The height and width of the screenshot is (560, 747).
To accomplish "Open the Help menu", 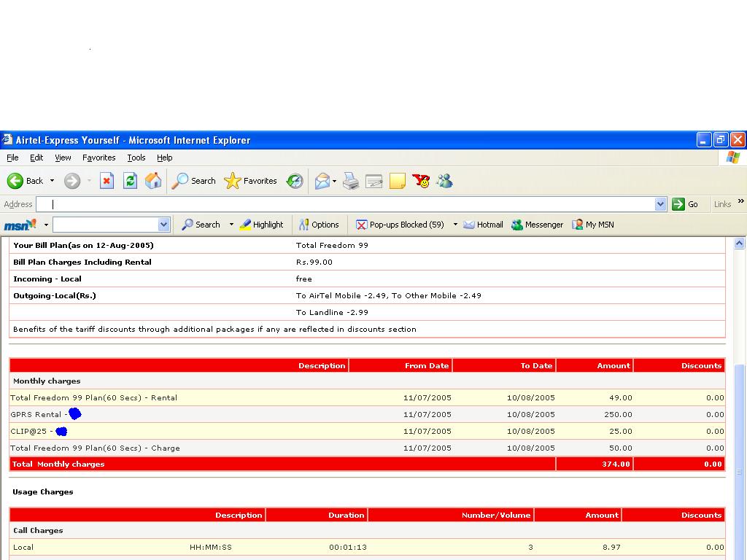I will pos(165,157).
